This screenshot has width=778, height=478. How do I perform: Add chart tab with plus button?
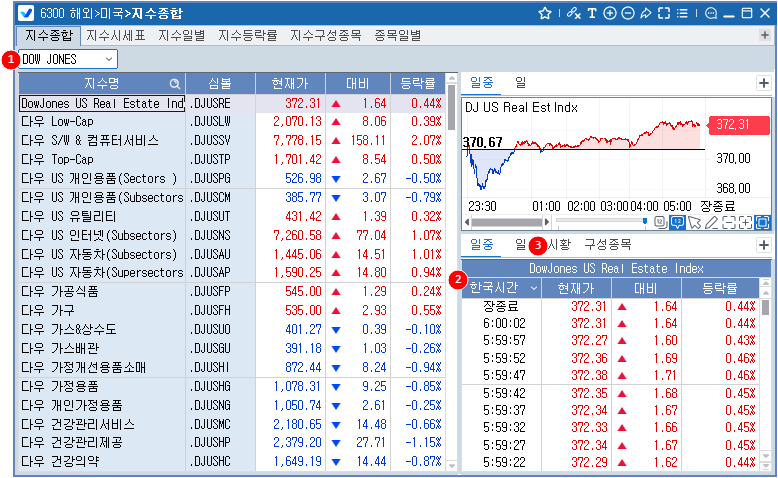point(763,82)
